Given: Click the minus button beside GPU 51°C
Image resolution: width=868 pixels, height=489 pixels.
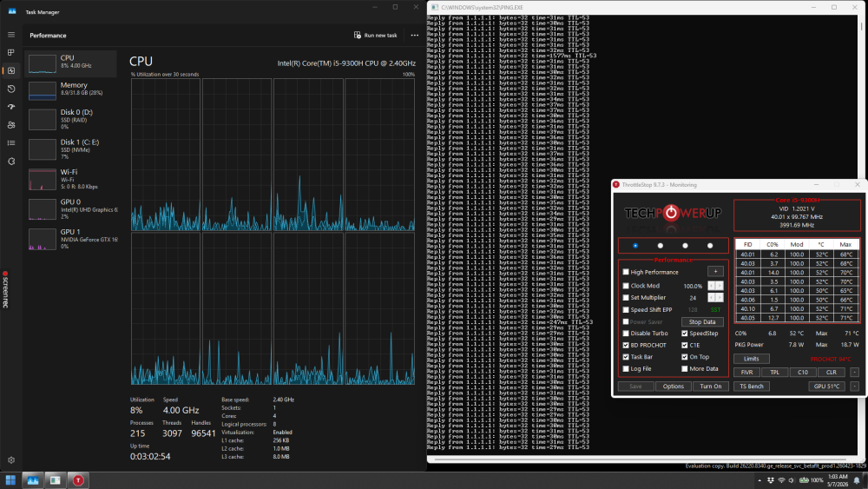Looking at the screenshot, I should click(854, 386).
